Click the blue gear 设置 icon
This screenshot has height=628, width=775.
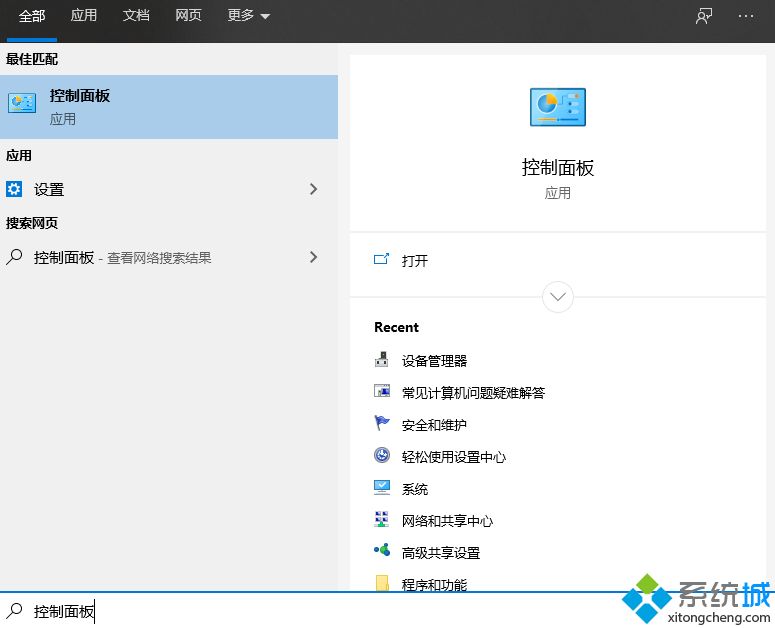pos(14,189)
